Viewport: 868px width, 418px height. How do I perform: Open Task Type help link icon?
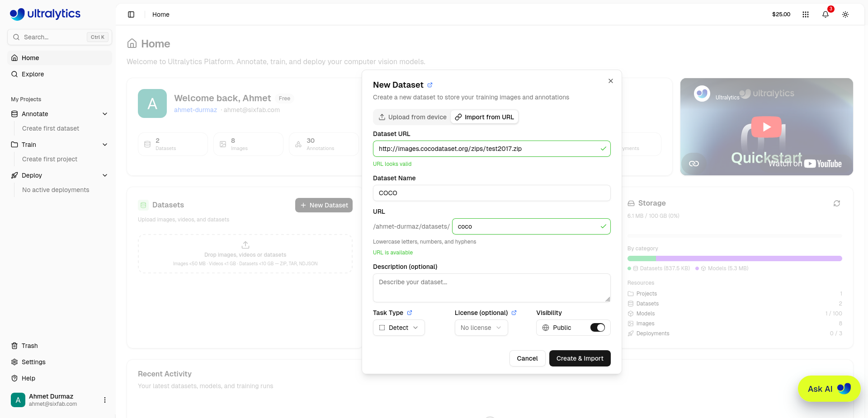[410, 313]
